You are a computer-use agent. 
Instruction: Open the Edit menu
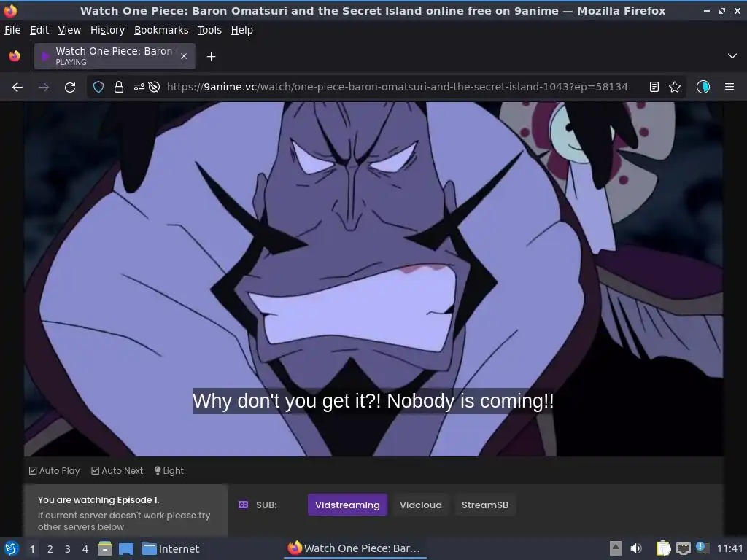point(39,30)
